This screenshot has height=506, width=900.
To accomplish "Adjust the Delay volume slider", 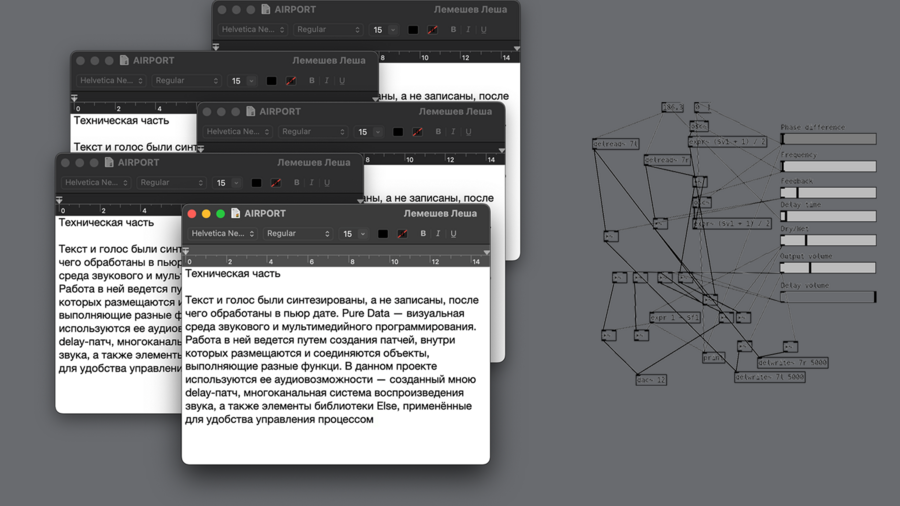I will [x=828, y=297].
